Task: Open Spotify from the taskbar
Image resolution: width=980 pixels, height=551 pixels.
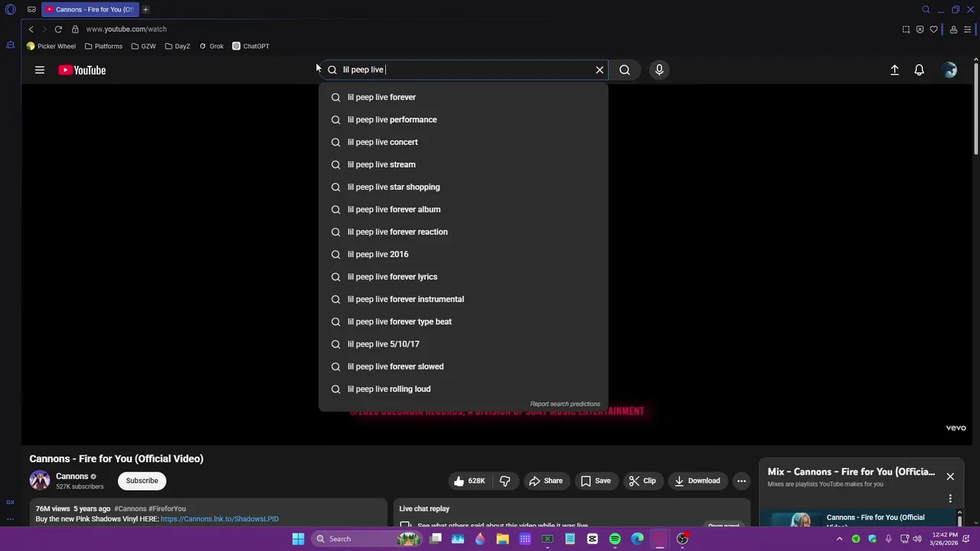Action: click(615, 539)
